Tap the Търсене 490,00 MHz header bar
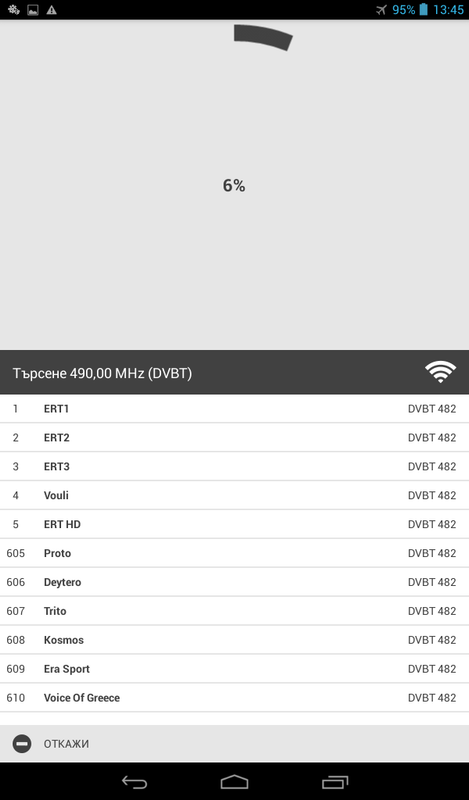 point(234,372)
